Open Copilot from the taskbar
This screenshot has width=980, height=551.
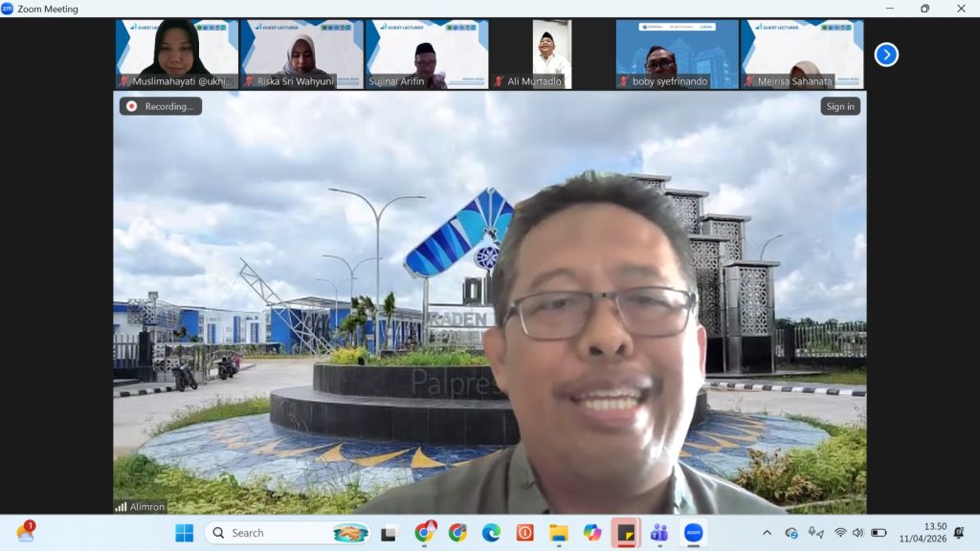(592, 533)
